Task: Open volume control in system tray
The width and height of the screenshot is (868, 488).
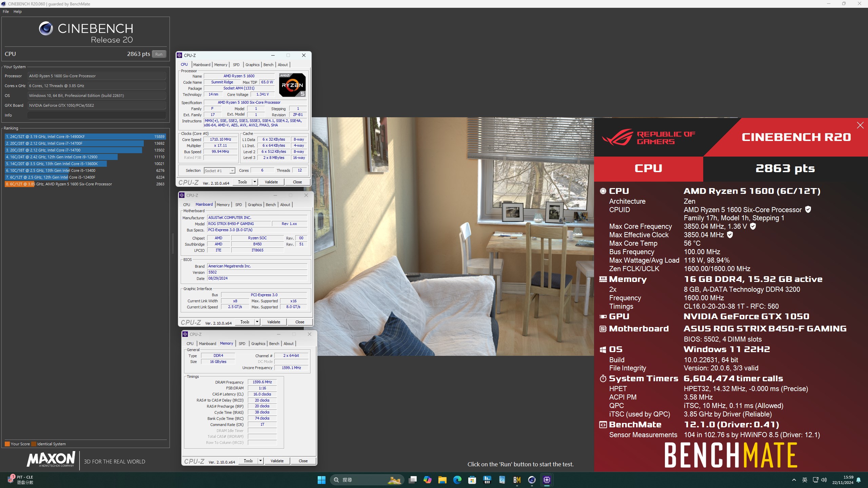Action: point(824,480)
